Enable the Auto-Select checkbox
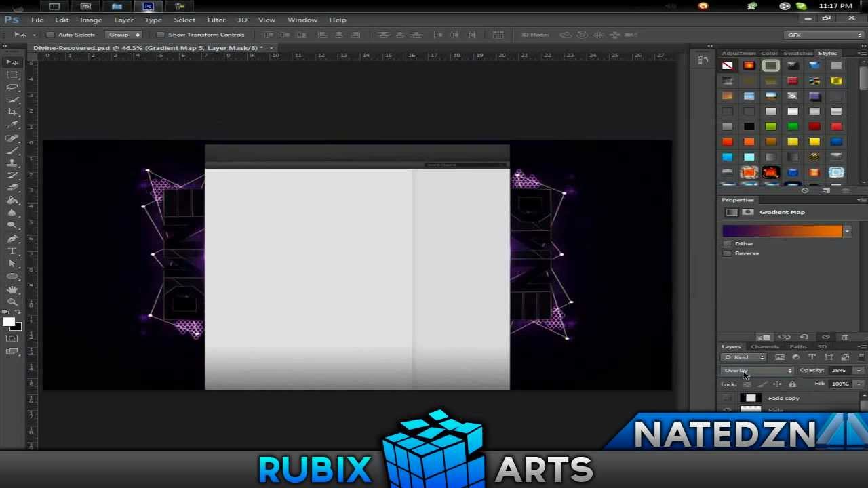Screen dimensions: 868x488 click(50, 35)
